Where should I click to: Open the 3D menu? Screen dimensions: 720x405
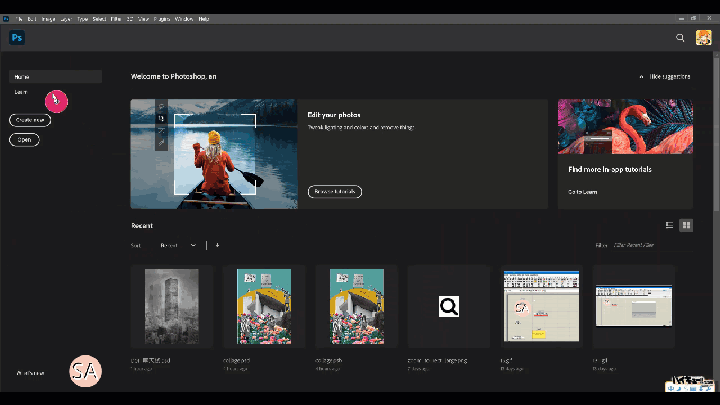coord(130,19)
